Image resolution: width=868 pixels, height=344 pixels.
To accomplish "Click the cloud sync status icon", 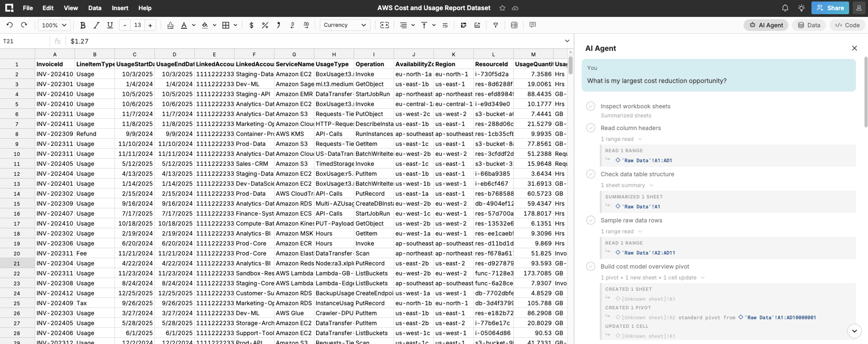I will point(515,8).
